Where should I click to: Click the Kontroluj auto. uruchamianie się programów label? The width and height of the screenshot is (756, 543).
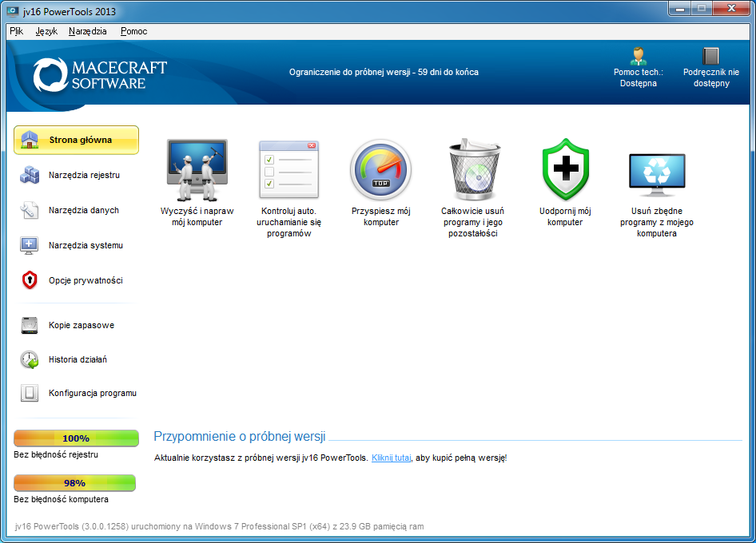pyautogui.click(x=288, y=222)
